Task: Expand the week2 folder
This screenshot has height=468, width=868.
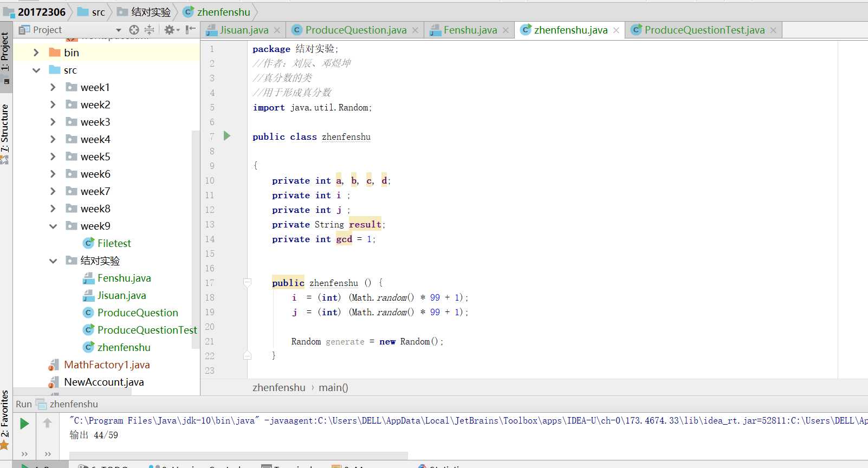Action: point(53,105)
